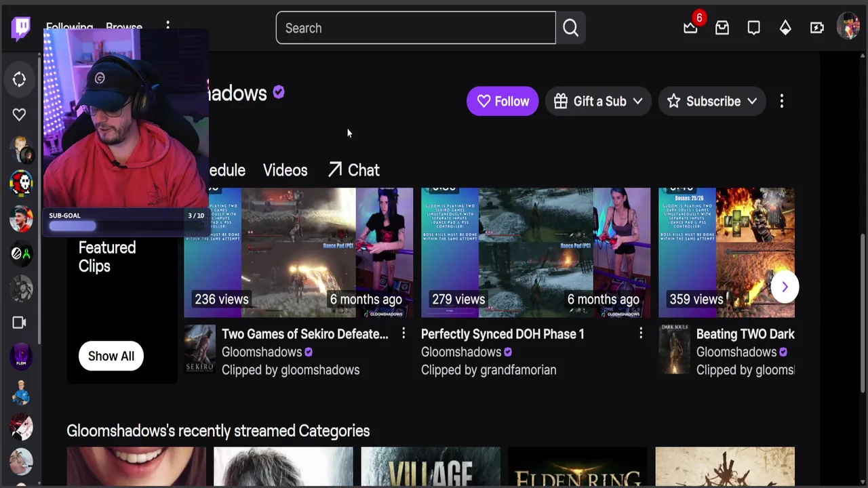
Task: Show next featured clips with right arrow
Action: 785,287
